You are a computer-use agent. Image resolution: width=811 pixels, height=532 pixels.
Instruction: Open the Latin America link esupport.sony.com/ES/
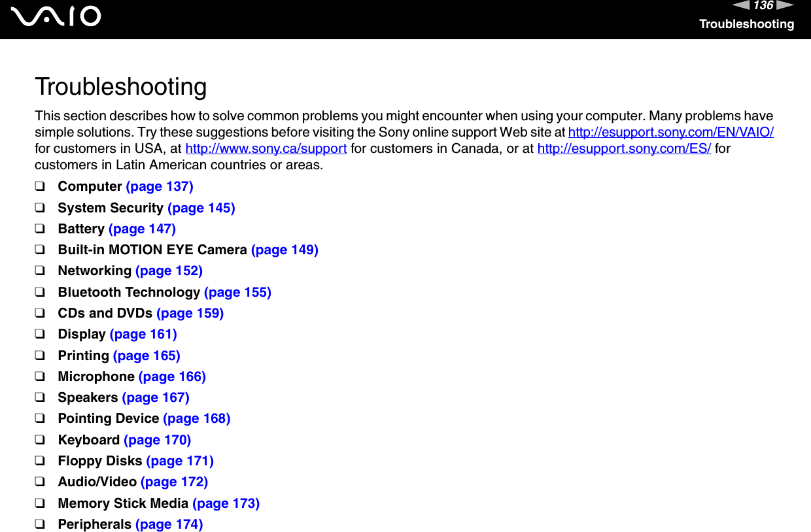click(x=624, y=148)
